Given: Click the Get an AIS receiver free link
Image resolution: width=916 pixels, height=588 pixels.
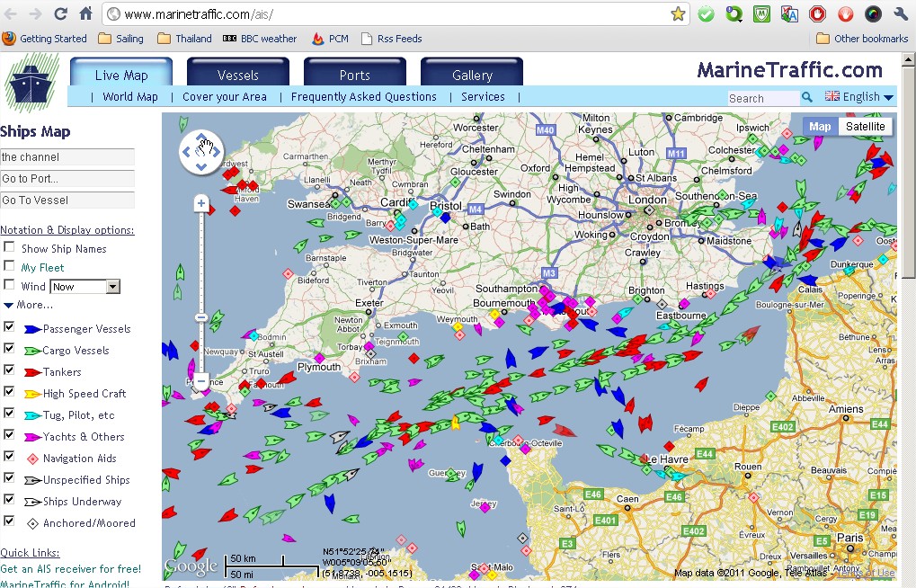Looking at the screenshot, I should 72,569.
